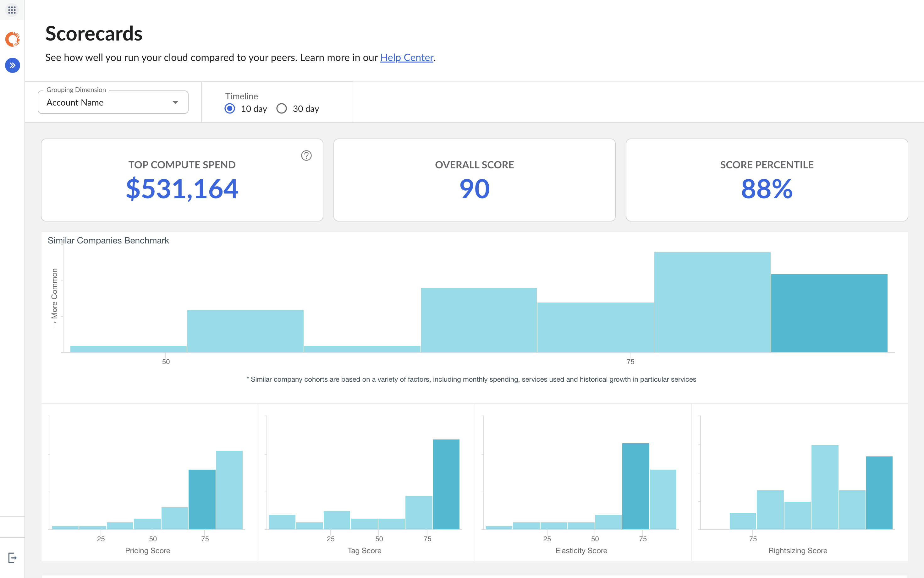Viewport: 924px width, 578px height.
Task: Select the 30 day timeline option
Action: tap(282, 109)
